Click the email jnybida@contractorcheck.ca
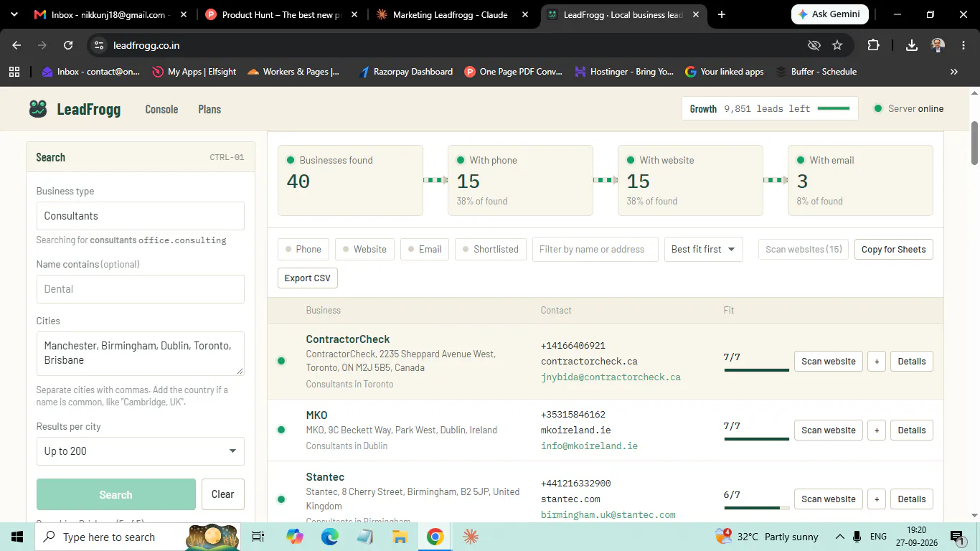 pos(611,377)
